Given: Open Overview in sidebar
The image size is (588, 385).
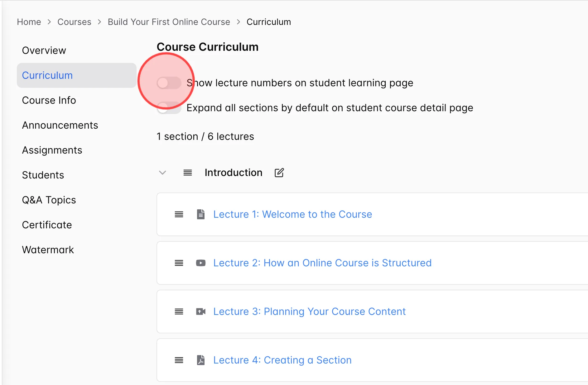Looking at the screenshot, I should tap(77, 50).
